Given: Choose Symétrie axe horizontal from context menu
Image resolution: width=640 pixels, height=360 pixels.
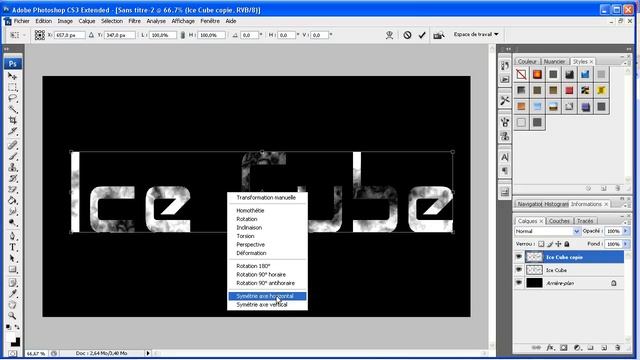Looking at the screenshot, I should coord(267,296).
